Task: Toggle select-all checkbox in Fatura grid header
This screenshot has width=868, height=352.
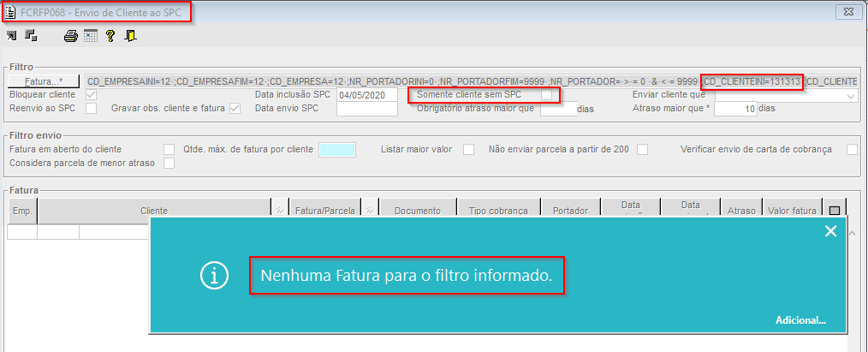Action: coord(835,211)
